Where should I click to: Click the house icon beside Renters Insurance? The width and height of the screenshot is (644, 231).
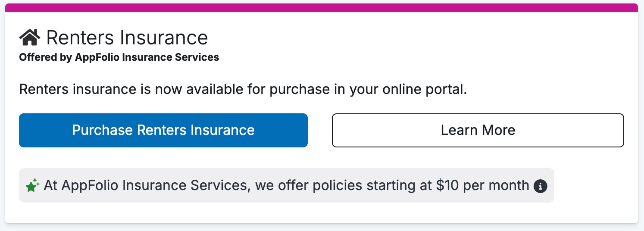tap(30, 37)
